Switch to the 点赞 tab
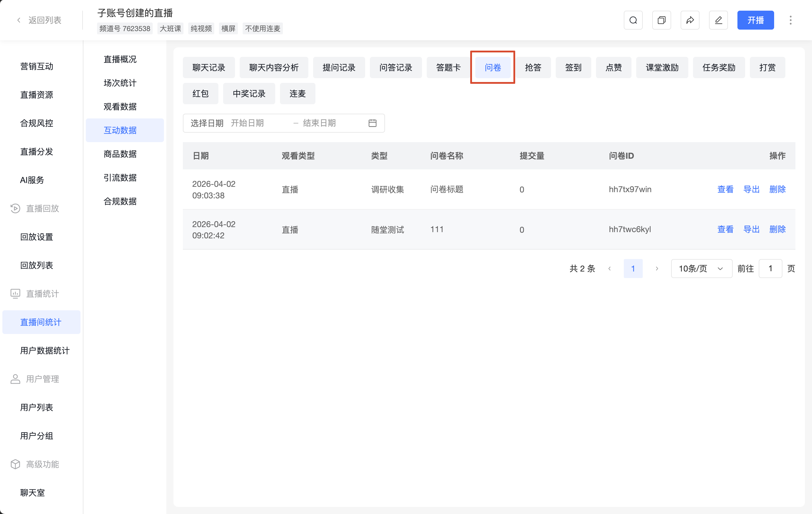Viewport: 812px width, 514px height. point(613,68)
